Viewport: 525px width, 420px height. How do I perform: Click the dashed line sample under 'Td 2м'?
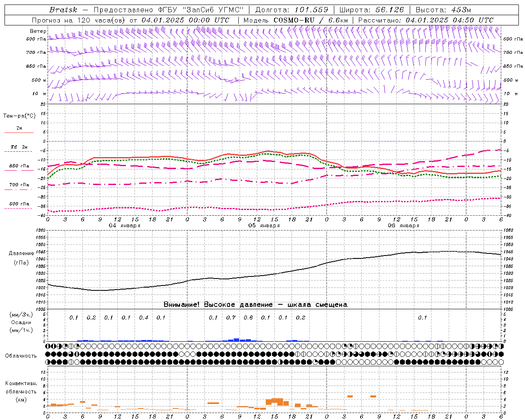tap(19, 151)
